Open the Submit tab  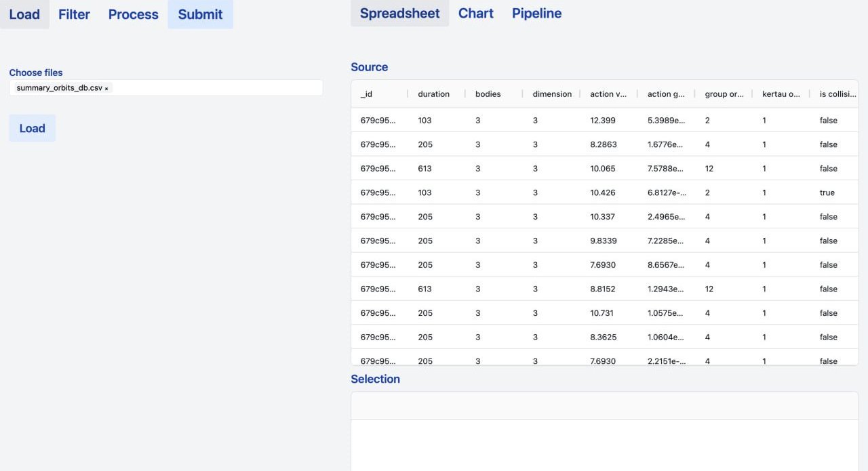tap(200, 14)
